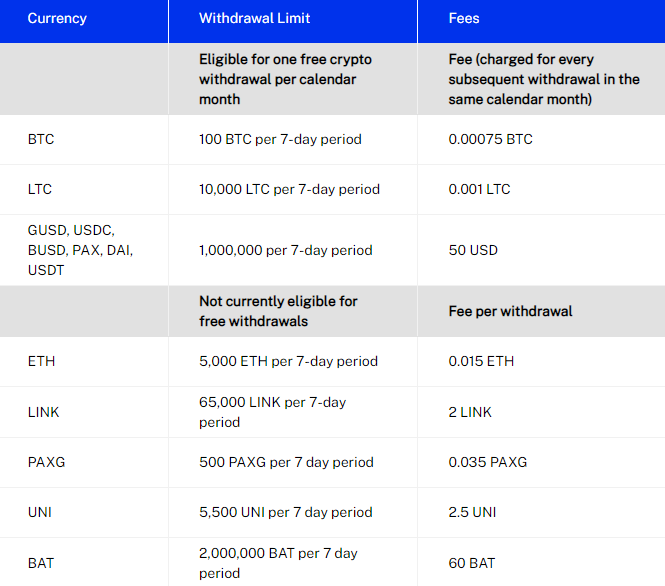
Task: Click the Currency column header
Action: coord(57,18)
